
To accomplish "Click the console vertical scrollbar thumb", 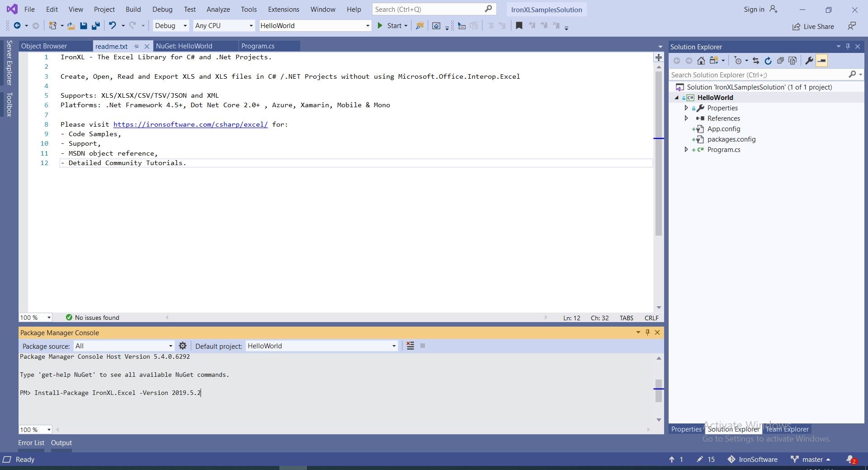I will point(658,390).
